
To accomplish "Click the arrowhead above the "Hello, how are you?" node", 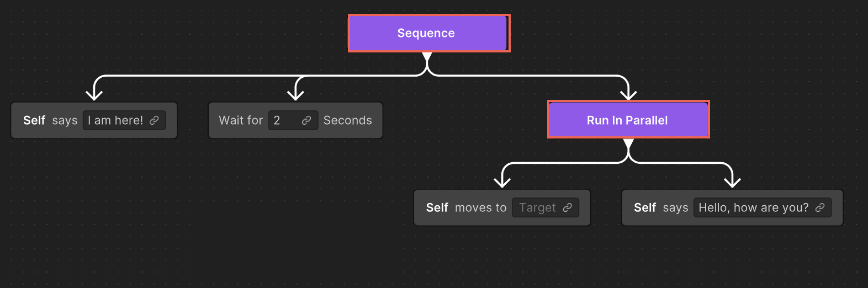I will tap(732, 182).
